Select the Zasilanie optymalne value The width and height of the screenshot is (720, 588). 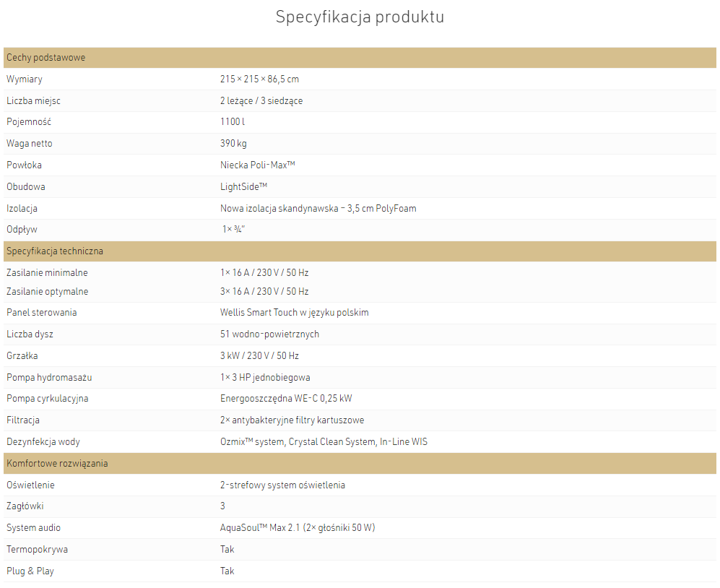tap(264, 291)
